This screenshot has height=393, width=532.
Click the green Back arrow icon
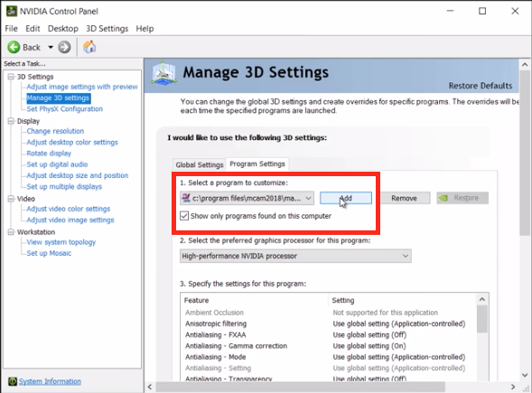pyautogui.click(x=14, y=47)
